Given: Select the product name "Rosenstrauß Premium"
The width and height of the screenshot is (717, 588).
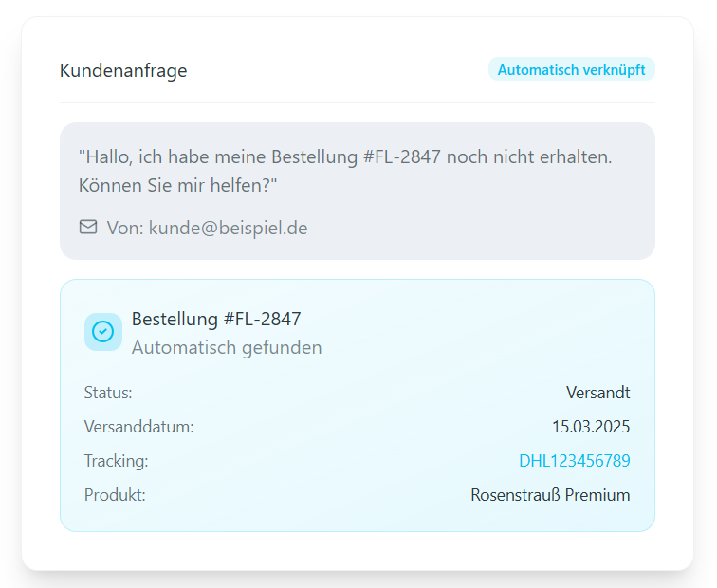Looking at the screenshot, I should [550, 495].
